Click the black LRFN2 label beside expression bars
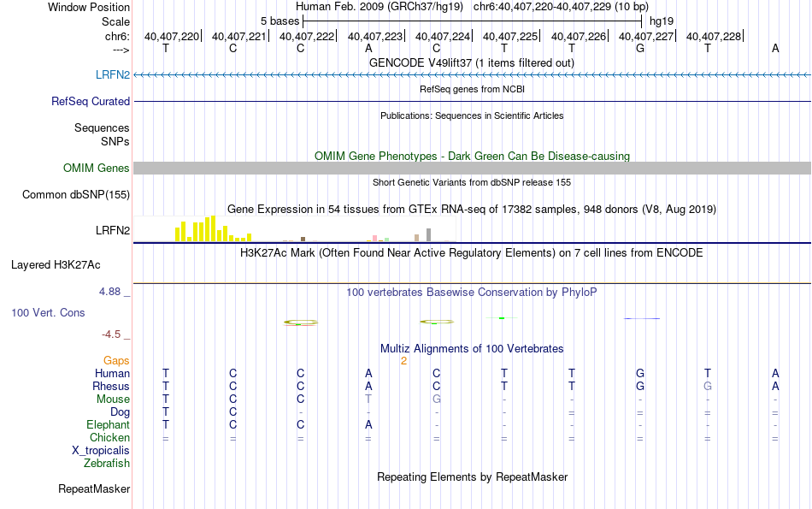 click(x=113, y=230)
